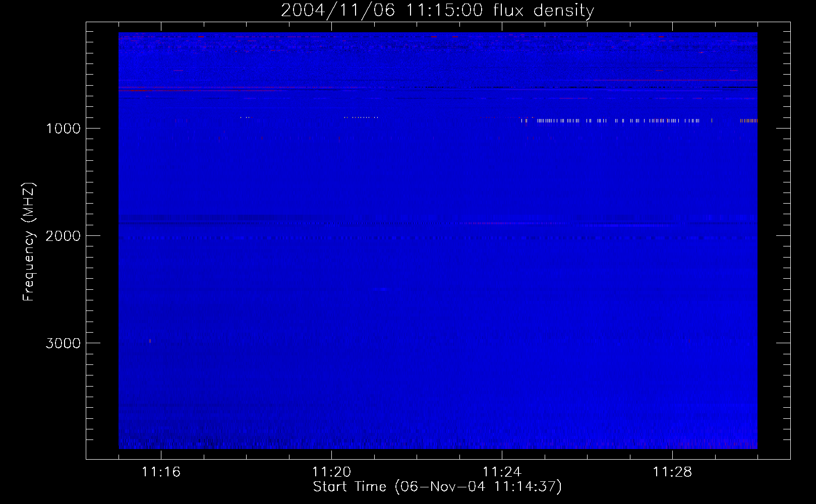Click the 2000 frequency tick label
The width and height of the screenshot is (816, 504).
pos(63,236)
